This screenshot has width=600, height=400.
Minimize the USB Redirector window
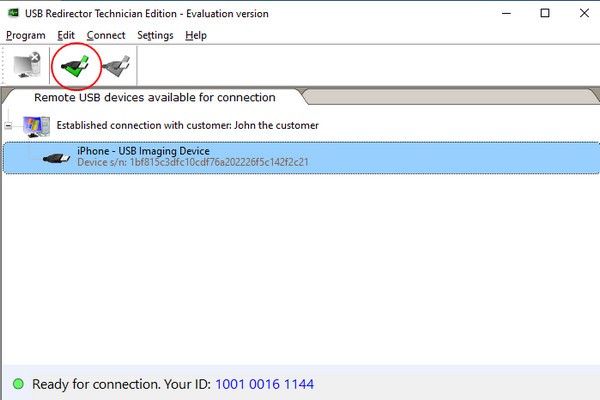point(506,13)
